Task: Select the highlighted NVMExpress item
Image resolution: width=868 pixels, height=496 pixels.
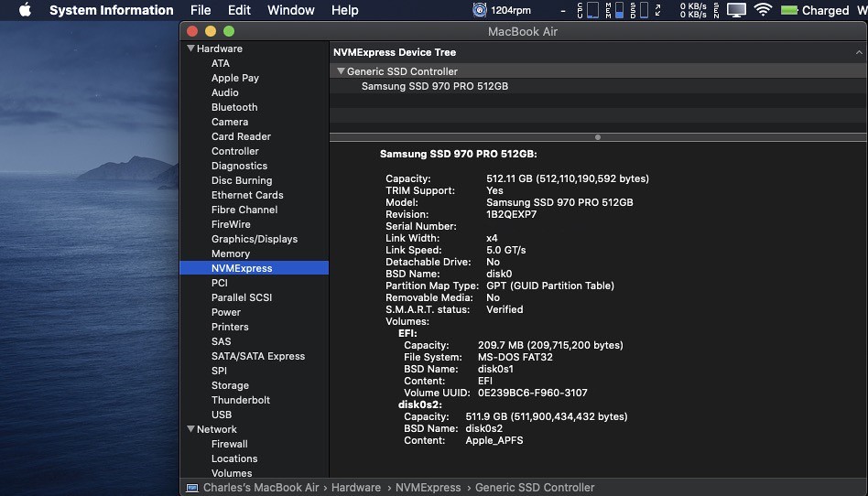Action: (x=254, y=268)
